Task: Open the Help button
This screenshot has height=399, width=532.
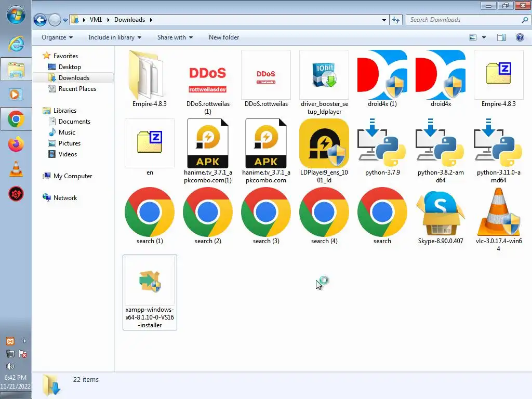Action: point(520,37)
